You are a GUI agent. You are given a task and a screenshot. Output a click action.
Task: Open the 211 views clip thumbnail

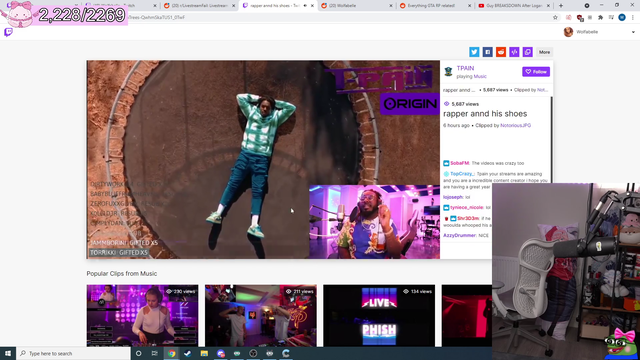(x=261, y=316)
